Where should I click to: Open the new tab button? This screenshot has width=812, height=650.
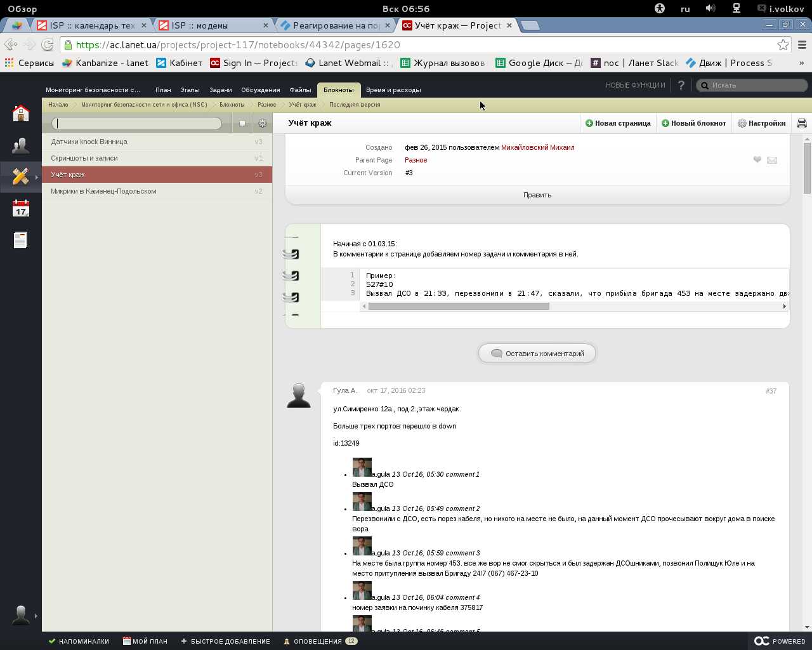point(530,25)
